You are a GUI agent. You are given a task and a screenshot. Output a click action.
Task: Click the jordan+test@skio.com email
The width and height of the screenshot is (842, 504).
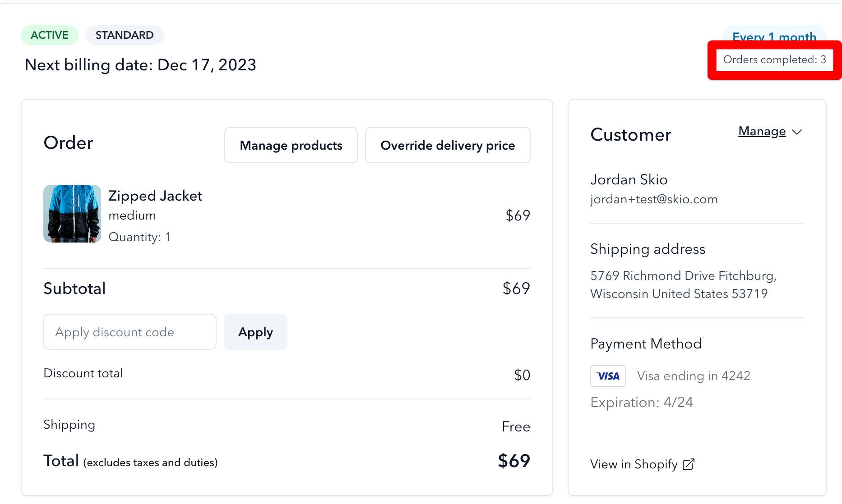pos(654,199)
